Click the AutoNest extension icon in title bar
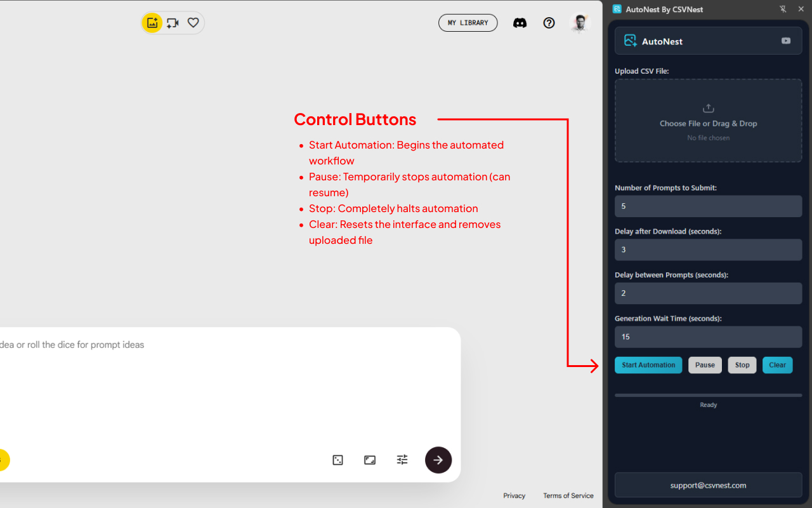 [x=617, y=9]
